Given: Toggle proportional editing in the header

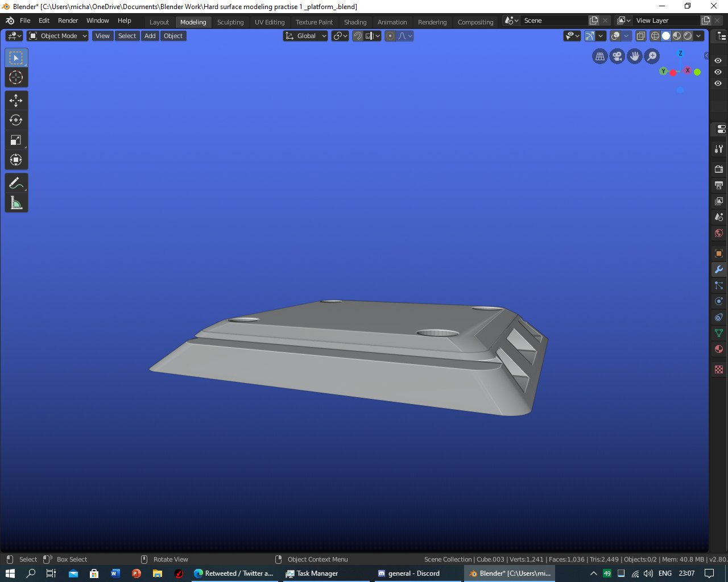Looking at the screenshot, I should (390, 36).
